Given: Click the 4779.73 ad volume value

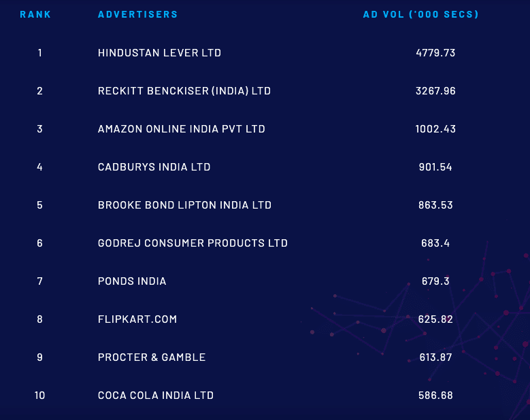Looking at the screenshot, I should (435, 53).
